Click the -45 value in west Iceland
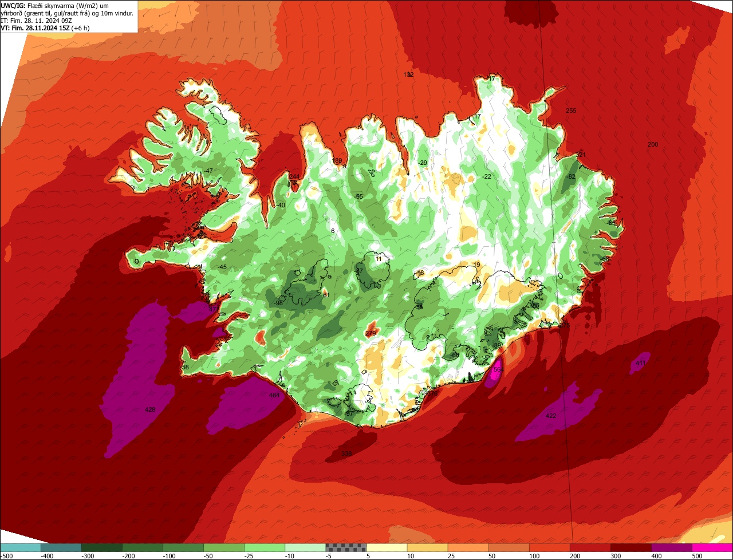733x560 pixels. (223, 267)
